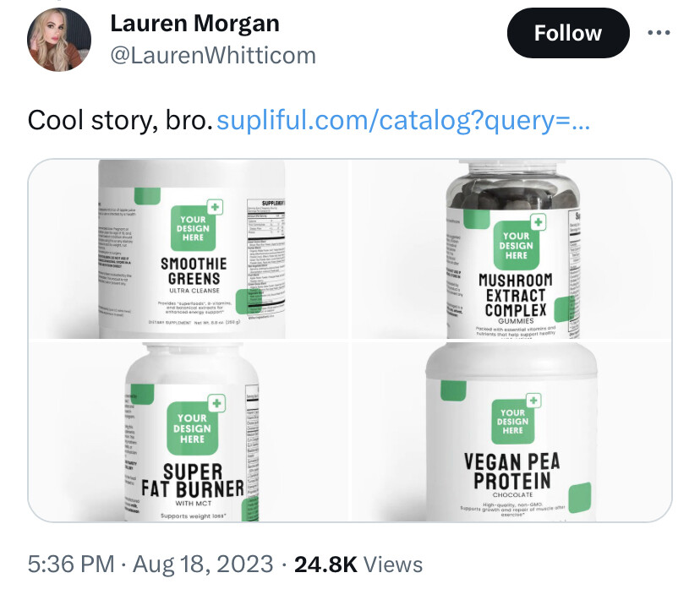Viewport: 700px width, 600px height.
Task: Click the Lauren Morgan display name
Action: (x=194, y=23)
